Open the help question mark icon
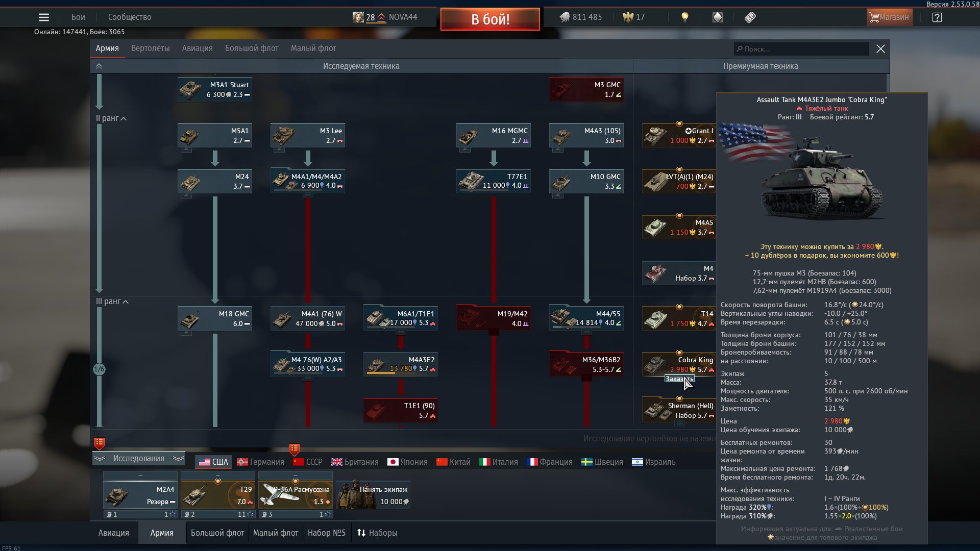 [x=937, y=17]
